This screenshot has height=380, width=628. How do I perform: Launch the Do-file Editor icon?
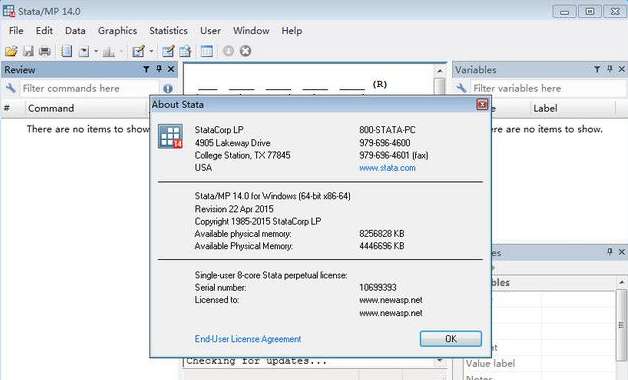click(x=139, y=51)
